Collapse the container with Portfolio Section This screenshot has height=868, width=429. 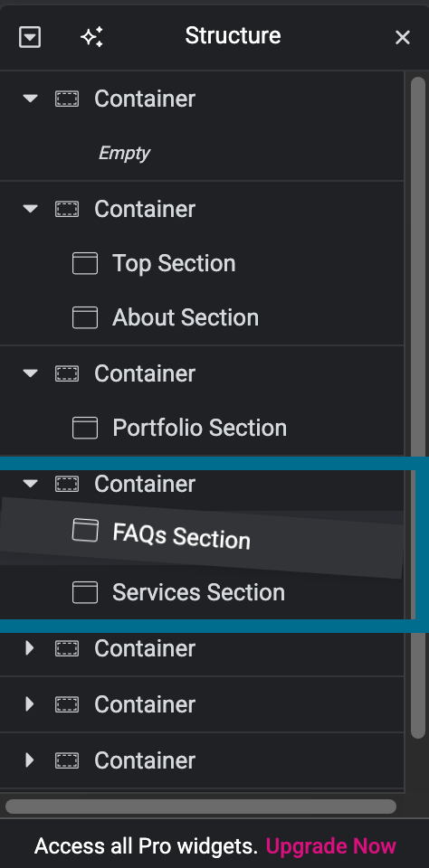[x=30, y=373]
